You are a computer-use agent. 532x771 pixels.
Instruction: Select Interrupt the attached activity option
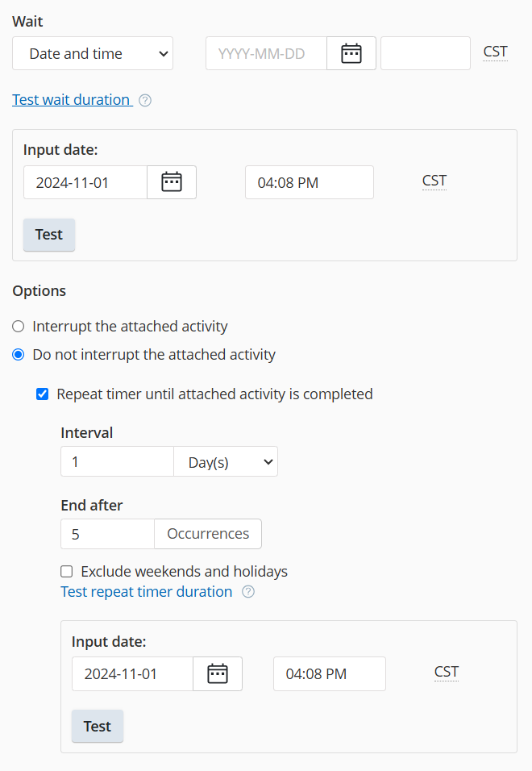pos(19,327)
